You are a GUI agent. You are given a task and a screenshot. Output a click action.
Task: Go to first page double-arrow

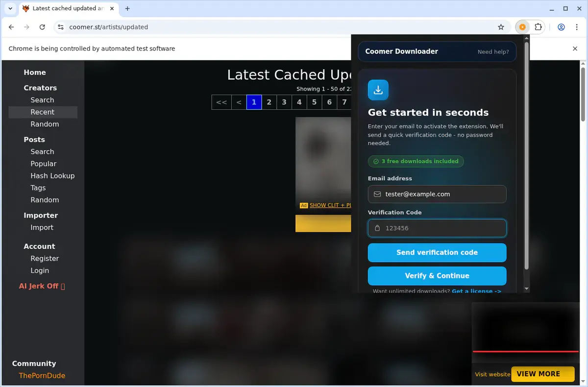221,102
